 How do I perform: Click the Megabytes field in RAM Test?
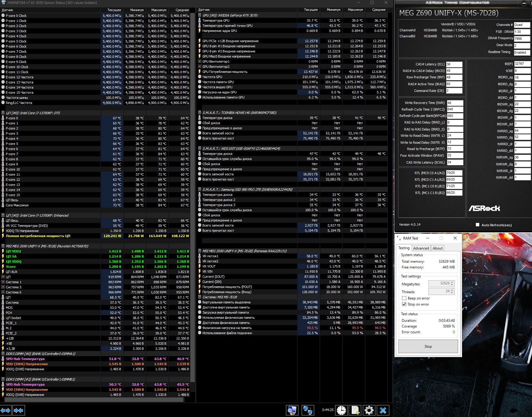(x=439, y=284)
